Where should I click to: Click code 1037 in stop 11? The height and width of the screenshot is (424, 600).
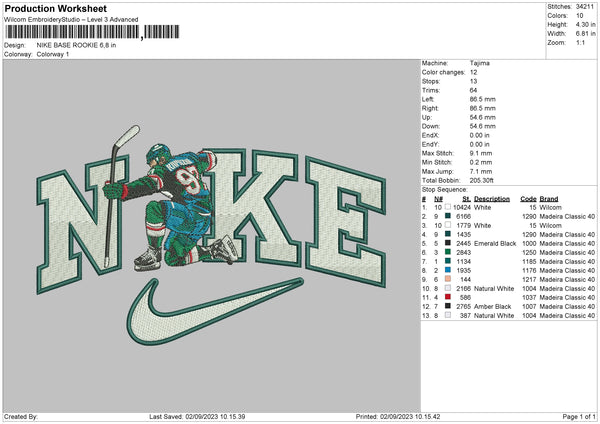[x=529, y=297]
